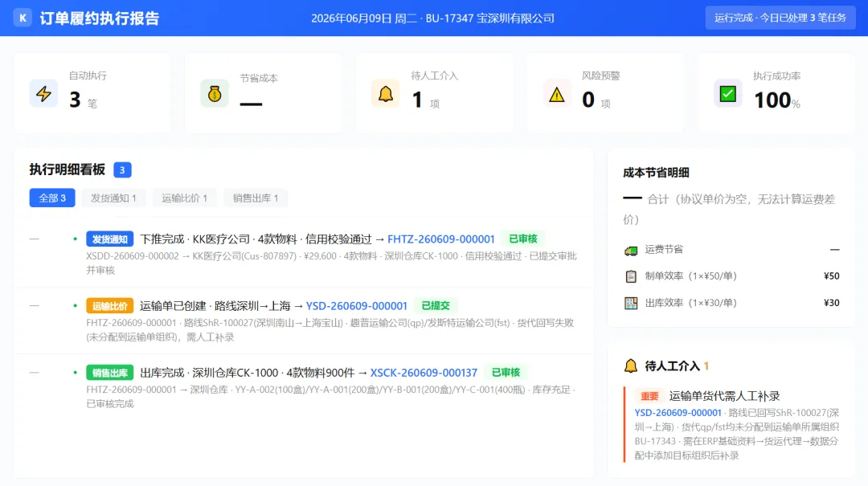Click the ¥50 制单效率 amount
This screenshot has width=868, height=486.
tap(832, 276)
